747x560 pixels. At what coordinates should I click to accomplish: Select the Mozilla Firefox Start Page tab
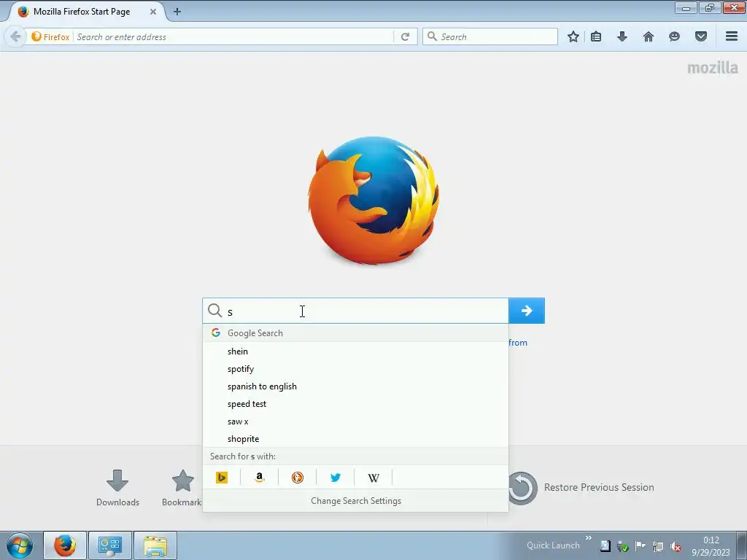pos(86,12)
